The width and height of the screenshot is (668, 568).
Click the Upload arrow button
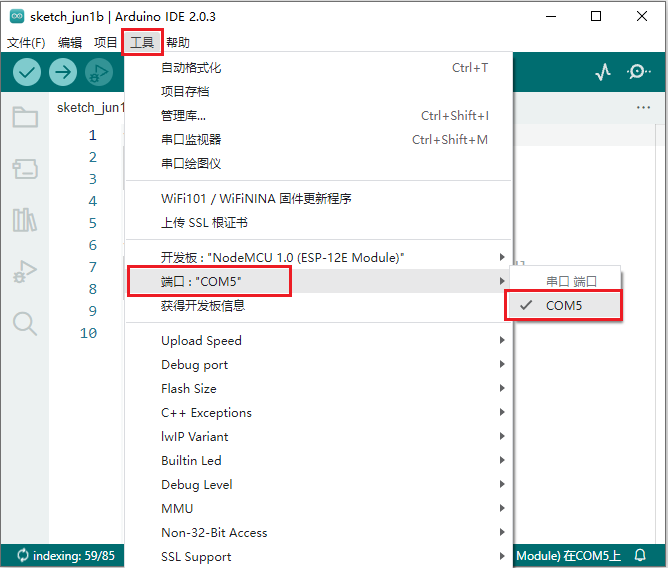point(63,72)
